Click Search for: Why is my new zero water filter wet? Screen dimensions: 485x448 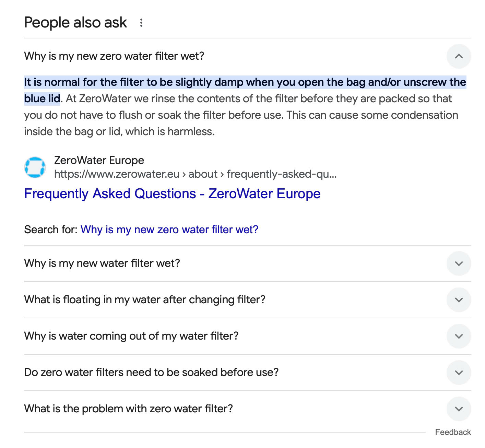tap(169, 229)
